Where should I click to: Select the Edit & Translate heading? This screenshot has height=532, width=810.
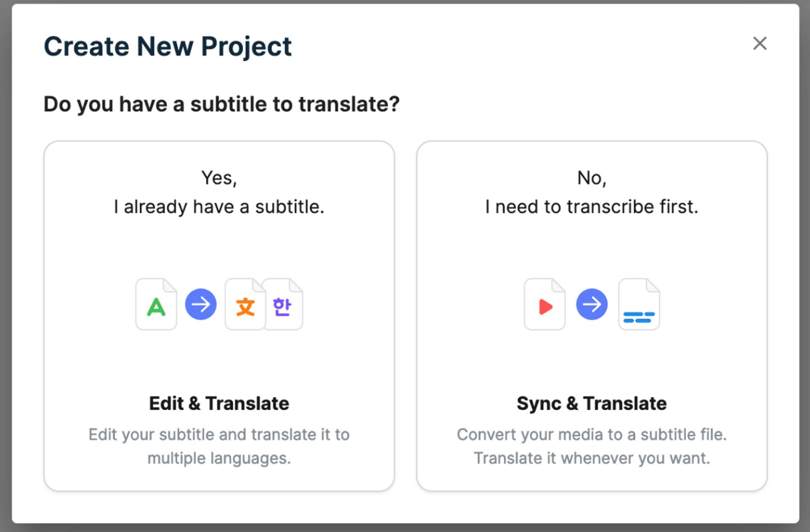pyautogui.click(x=219, y=403)
